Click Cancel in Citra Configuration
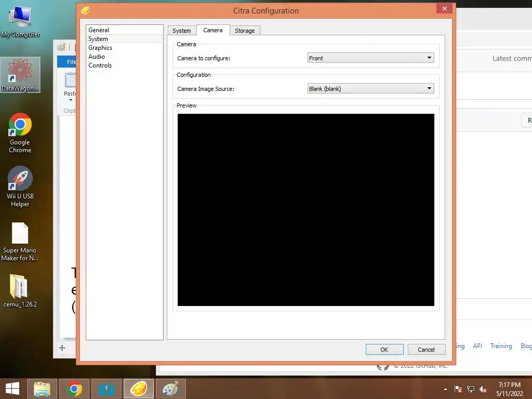 click(x=426, y=350)
